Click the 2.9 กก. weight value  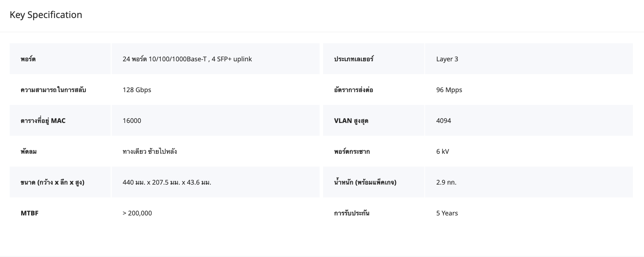coord(446,182)
